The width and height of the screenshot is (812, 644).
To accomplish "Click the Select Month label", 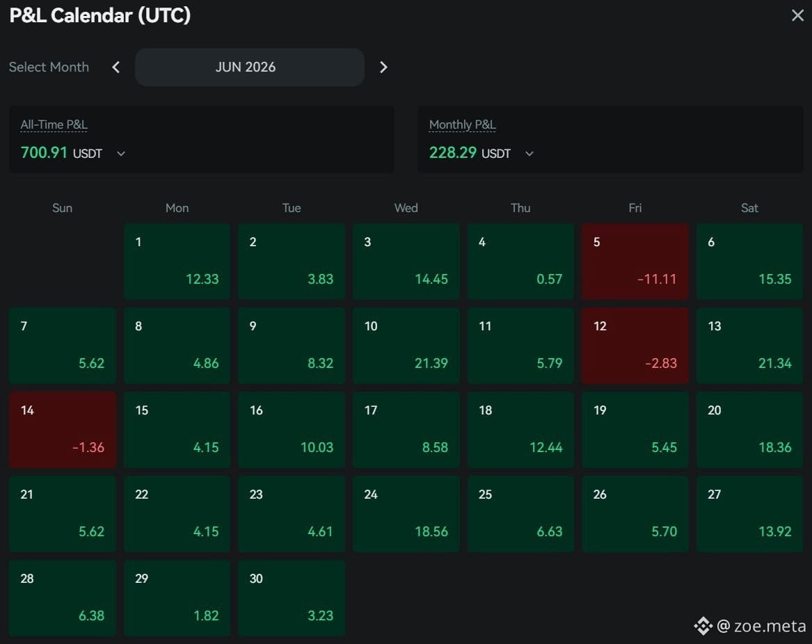I will (49, 67).
